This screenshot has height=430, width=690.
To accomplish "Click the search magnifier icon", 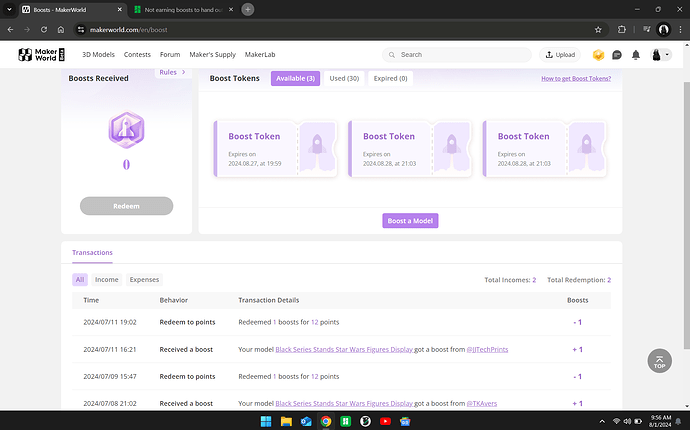I will coord(392,55).
